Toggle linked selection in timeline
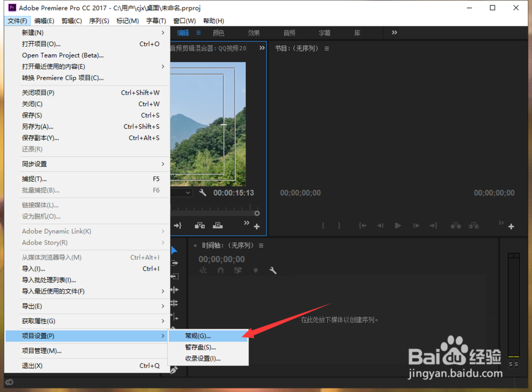The width and height of the screenshot is (532, 392). [238, 270]
